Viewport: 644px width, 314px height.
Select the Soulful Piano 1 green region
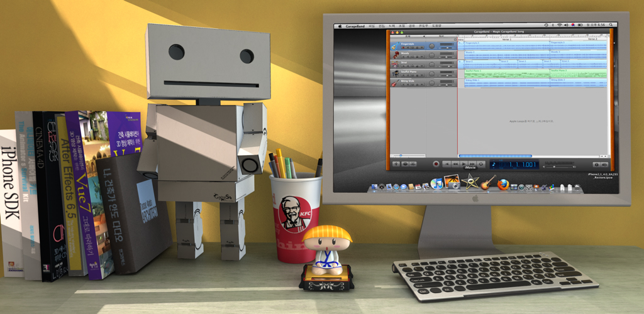point(506,73)
